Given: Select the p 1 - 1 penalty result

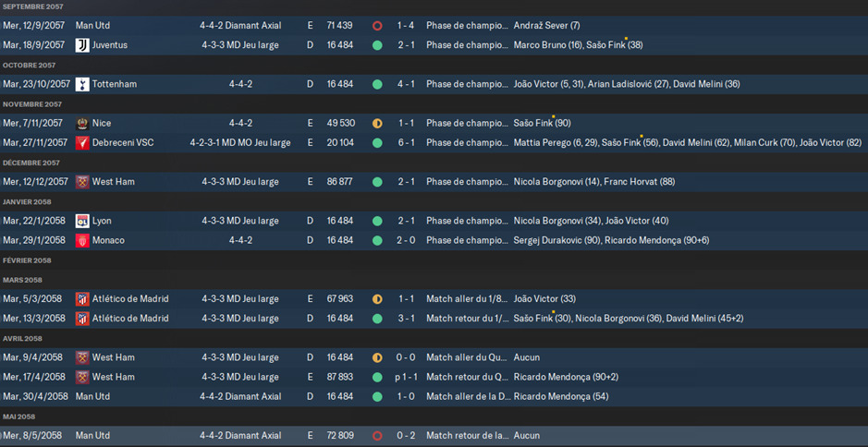Looking at the screenshot, I should click(x=406, y=378).
